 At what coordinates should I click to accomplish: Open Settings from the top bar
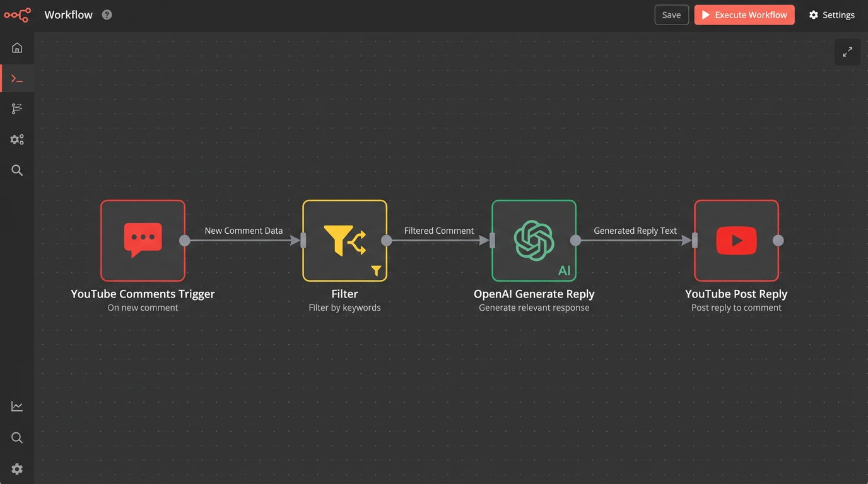pos(831,14)
